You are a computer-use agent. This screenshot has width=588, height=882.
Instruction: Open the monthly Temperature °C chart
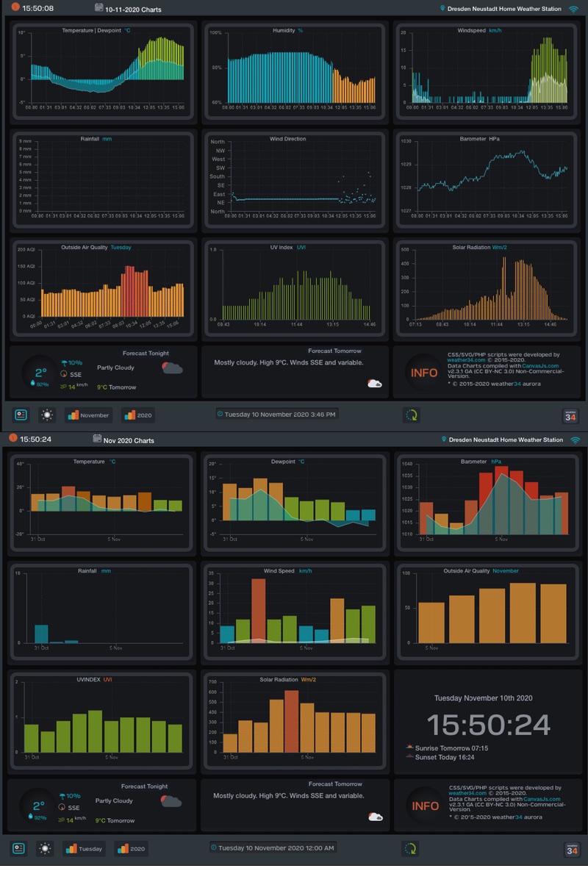point(101,503)
